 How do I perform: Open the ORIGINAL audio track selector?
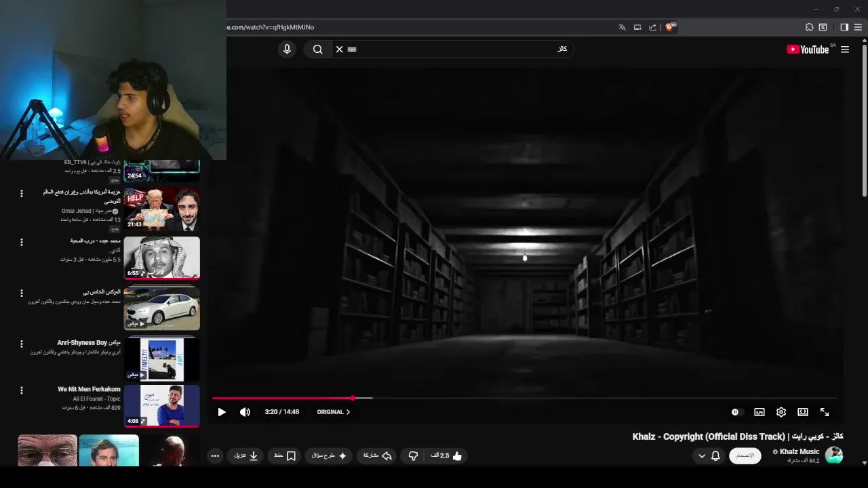pyautogui.click(x=334, y=412)
